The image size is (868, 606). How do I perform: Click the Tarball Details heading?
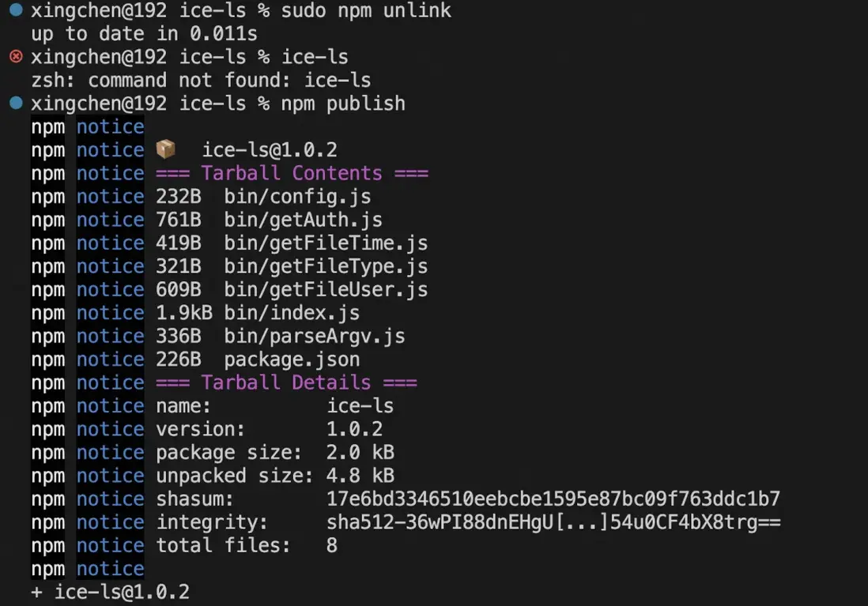(x=286, y=382)
